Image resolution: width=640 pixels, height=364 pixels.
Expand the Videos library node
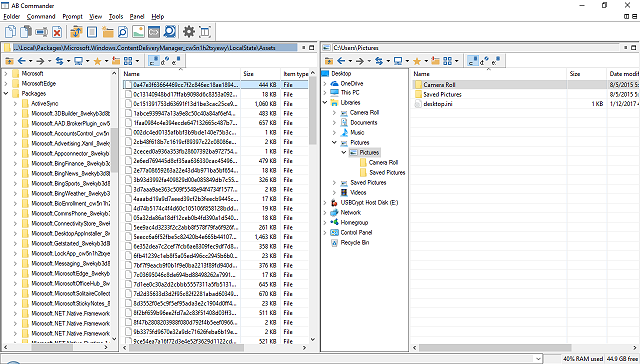pos(334,192)
